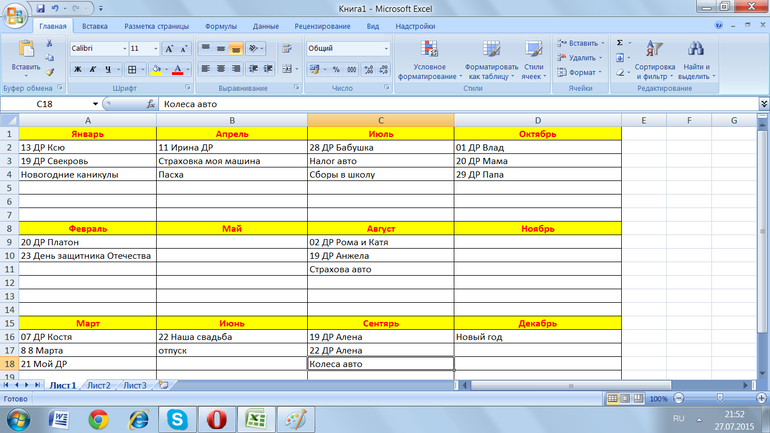The height and width of the screenshot is (433, 770).
Task: Click the insert function fx icon
Action: click(x=151, y=104)
